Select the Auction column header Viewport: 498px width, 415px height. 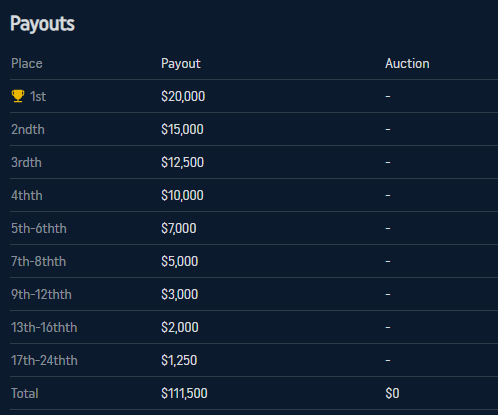pyautogui.click(x=407, y=63)
